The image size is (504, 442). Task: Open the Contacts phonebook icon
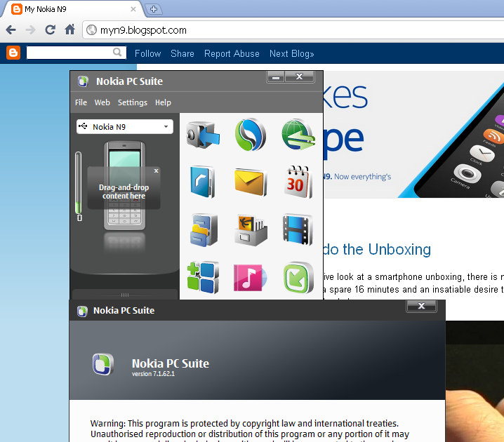click(202, 182)
